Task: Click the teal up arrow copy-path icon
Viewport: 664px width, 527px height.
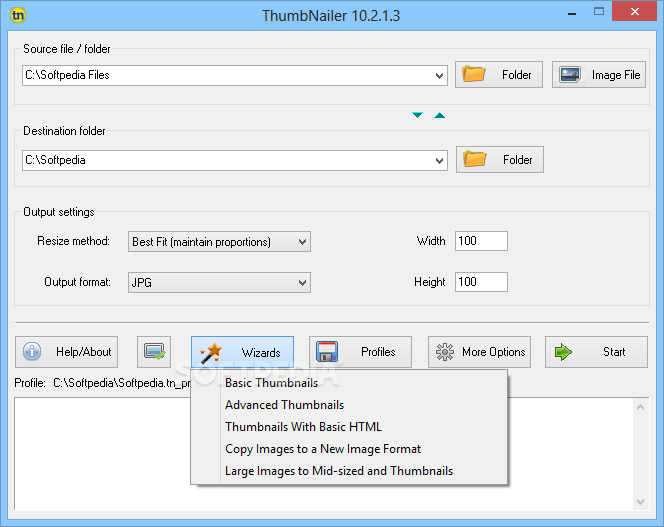Action: pyautogui.click(x=440, y=115)
